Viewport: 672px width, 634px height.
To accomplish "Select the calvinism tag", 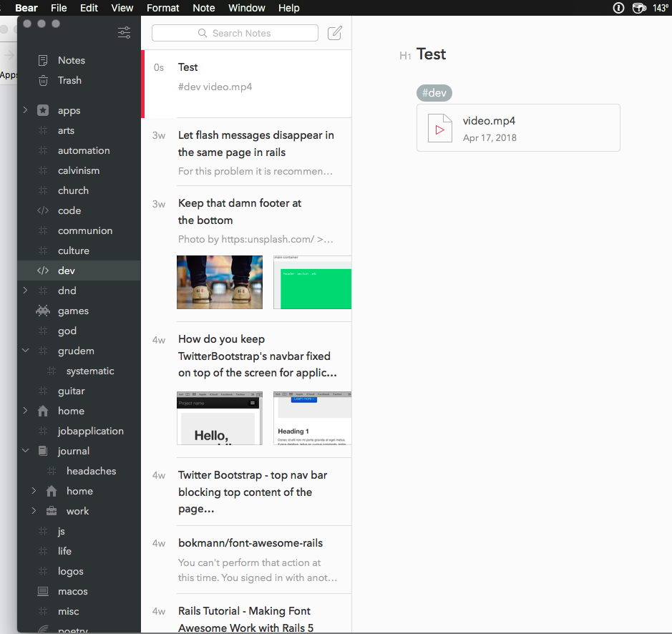I will click(79, 170).
